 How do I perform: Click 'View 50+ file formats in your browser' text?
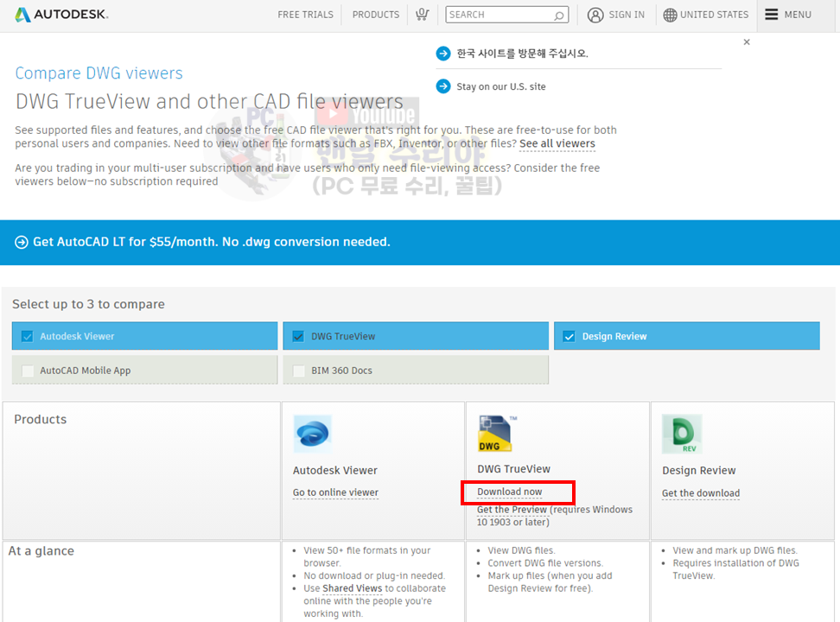367,556
